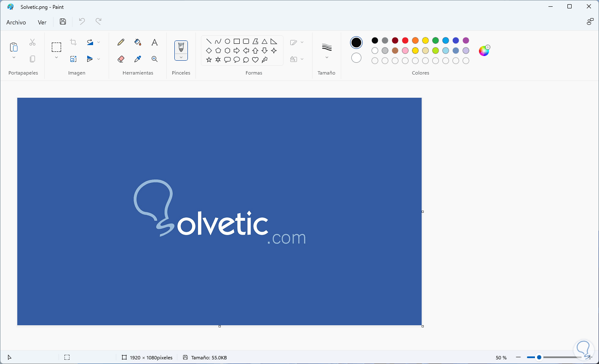Select Color 2 white background circle
599x364 pixels.
coord(356,58)
